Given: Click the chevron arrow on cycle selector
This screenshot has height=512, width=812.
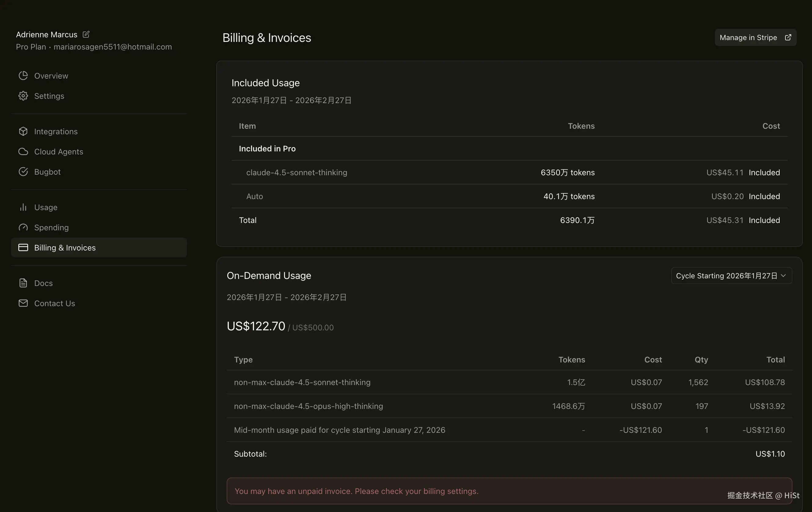Looking at the screenshot, I should pos(783,276).
